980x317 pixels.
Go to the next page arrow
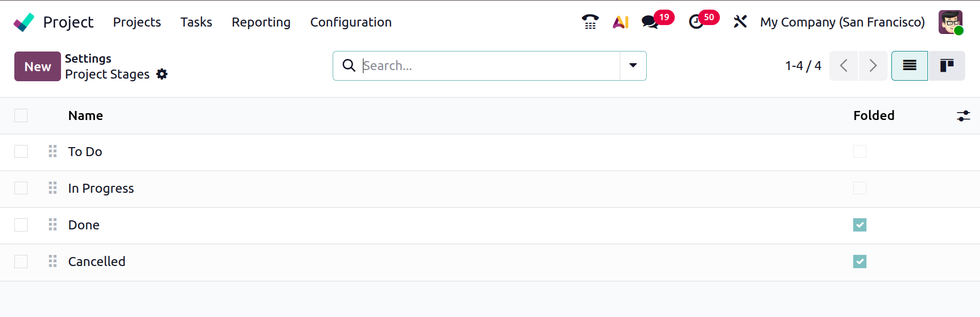pos(873,66)
